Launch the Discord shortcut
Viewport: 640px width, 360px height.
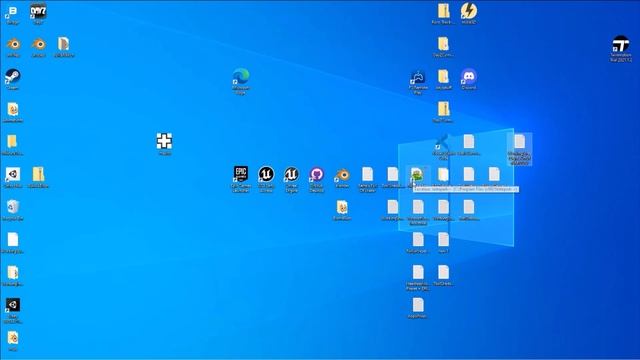click(469, 77)
